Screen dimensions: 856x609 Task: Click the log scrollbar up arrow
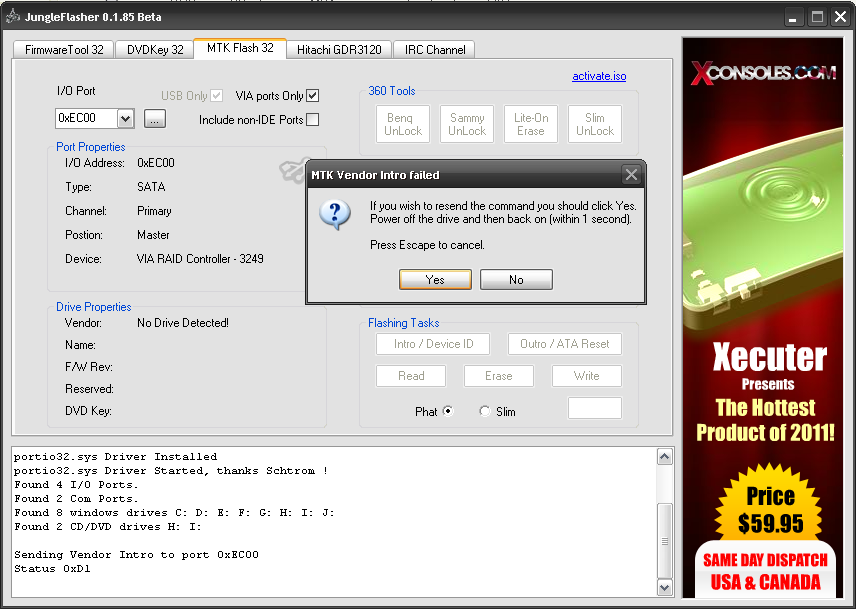click(664, 457)
